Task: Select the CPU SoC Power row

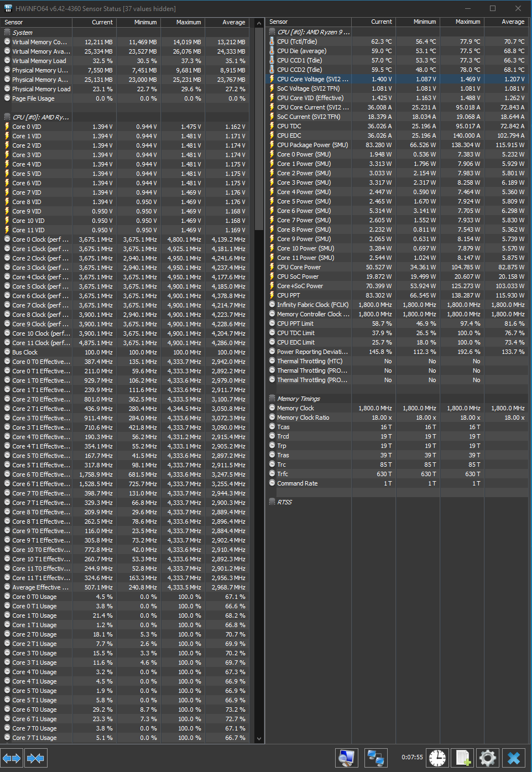Action: [x=397, y=276]
